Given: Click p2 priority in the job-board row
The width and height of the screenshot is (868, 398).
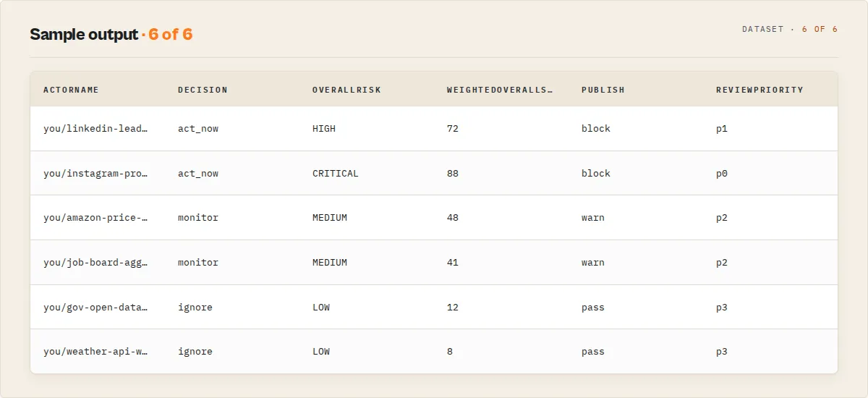Looking at the screenshot, I should pos(722,263).
